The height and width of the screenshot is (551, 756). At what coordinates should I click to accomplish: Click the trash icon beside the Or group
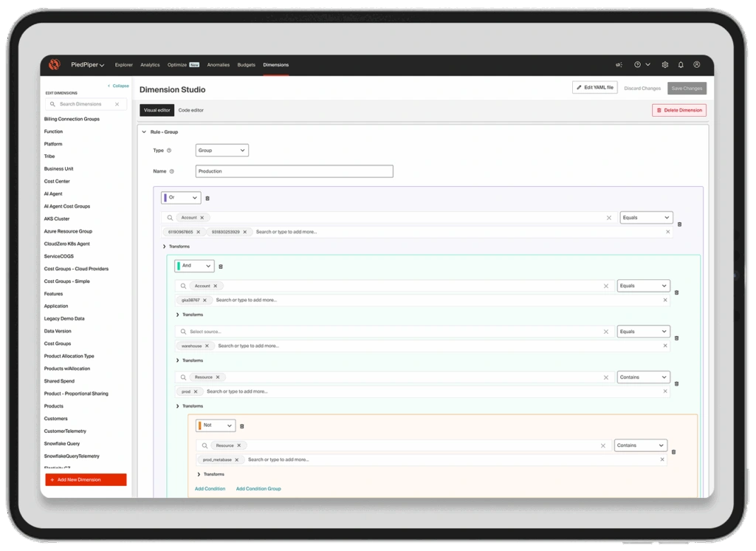(209, 197)
